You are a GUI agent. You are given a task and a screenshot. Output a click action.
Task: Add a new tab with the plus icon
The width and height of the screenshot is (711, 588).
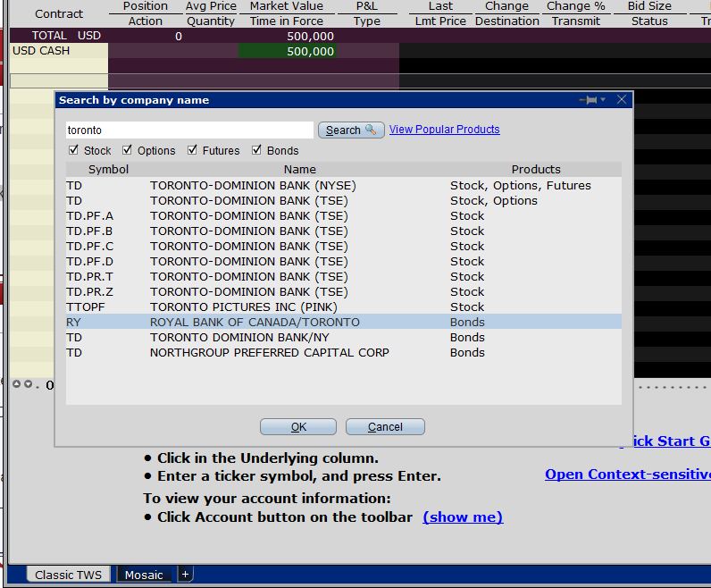tap(185, 575)
